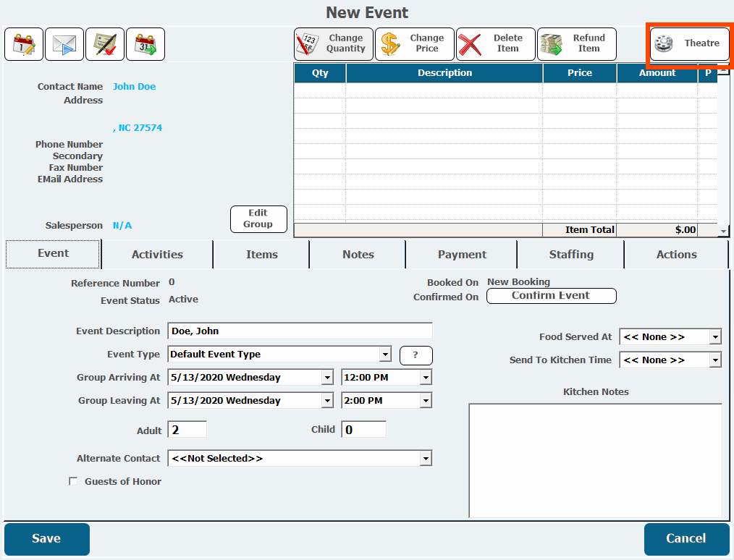The height and width of the screenshot is (560, 734).
Task: Click the Change Quantity button
Action: (334, 44)
